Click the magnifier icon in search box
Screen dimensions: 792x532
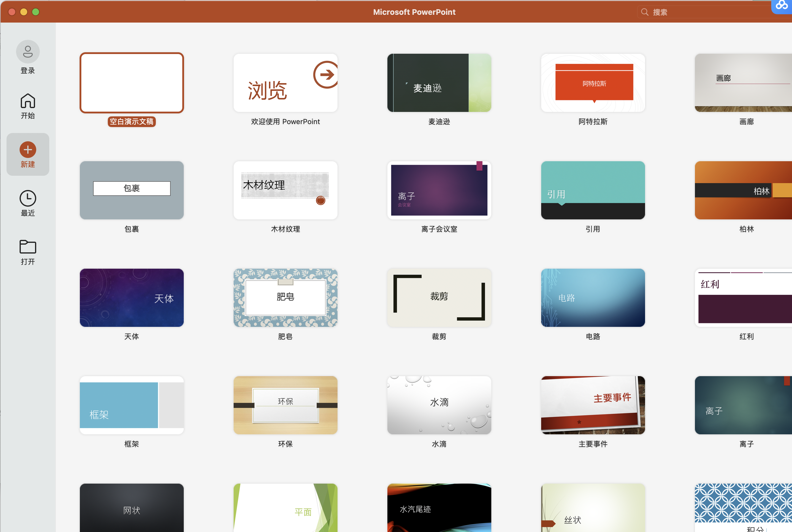tap(644, 12)
